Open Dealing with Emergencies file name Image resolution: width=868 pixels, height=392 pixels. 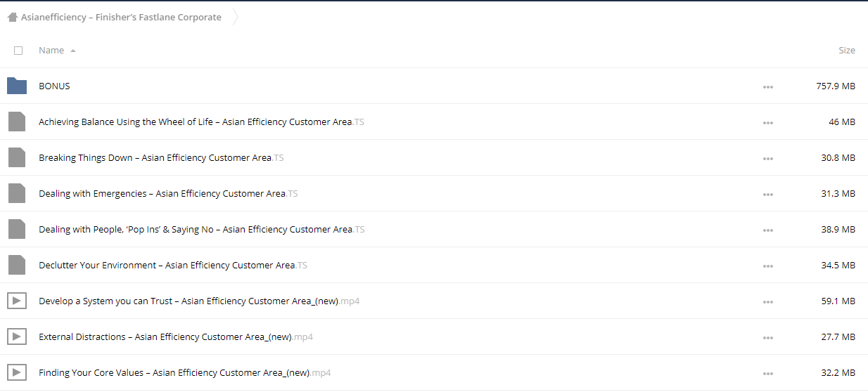click(168, 193)
